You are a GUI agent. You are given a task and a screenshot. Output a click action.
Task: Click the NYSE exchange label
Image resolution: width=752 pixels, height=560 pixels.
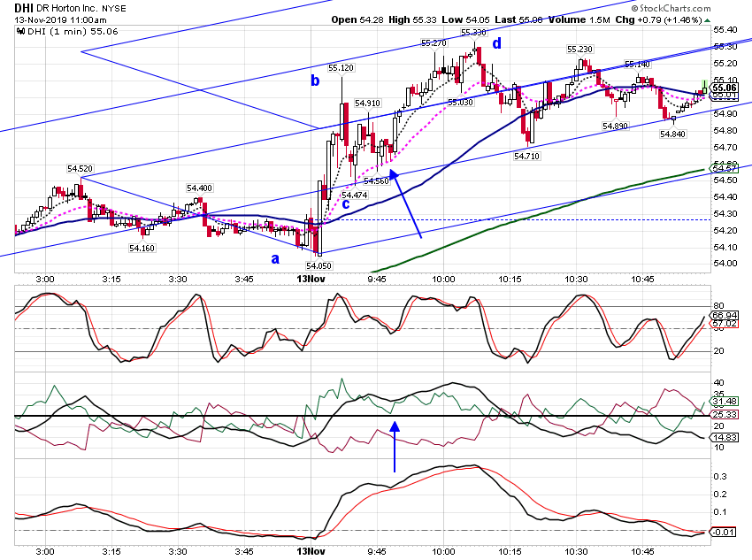tap(114, 9)
